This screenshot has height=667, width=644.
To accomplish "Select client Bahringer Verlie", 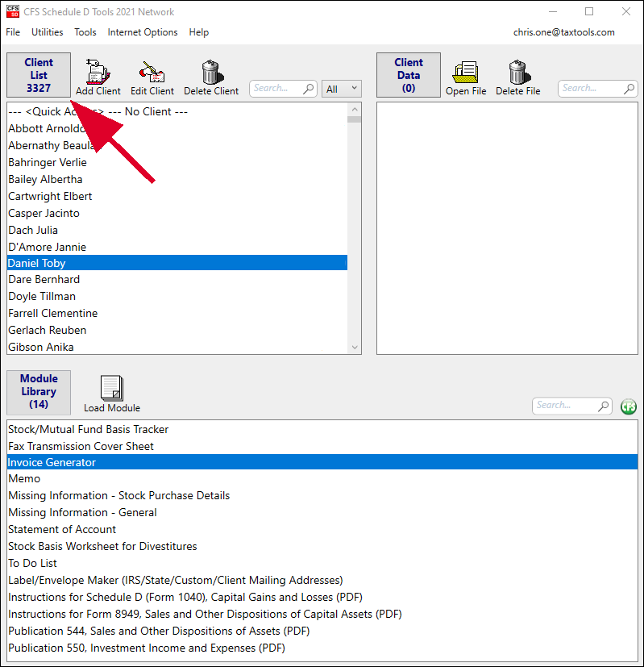I will (x=177, y=162).
